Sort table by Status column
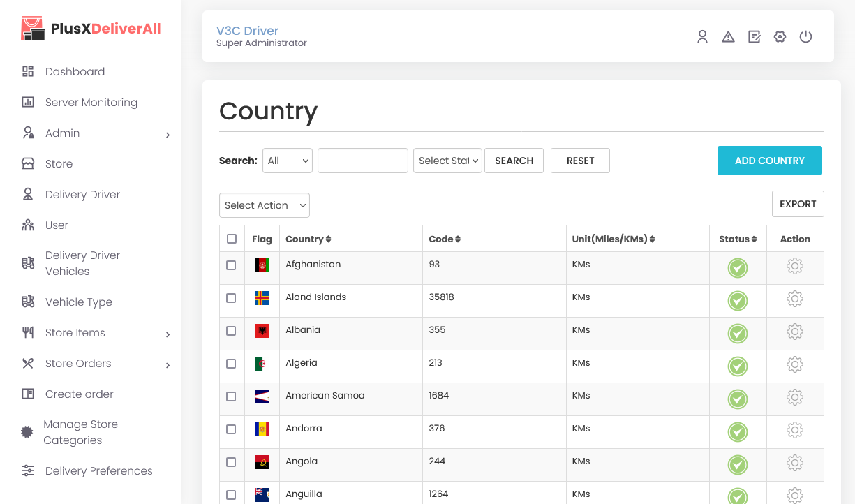855x504 pixels. pos(738,239)
